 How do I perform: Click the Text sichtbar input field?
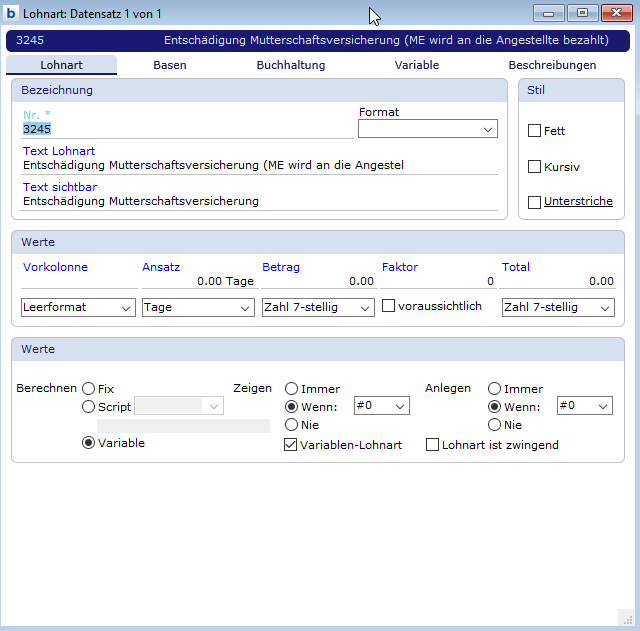click(258, 201)
